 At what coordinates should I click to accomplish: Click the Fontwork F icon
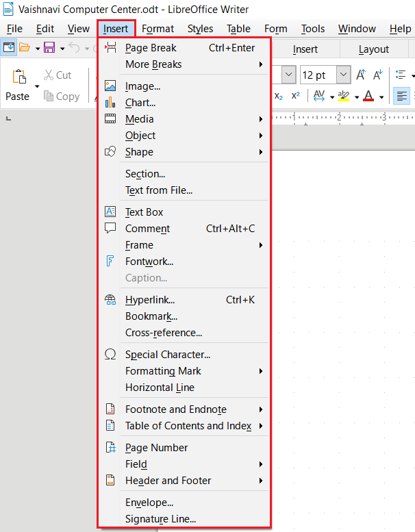110,261
